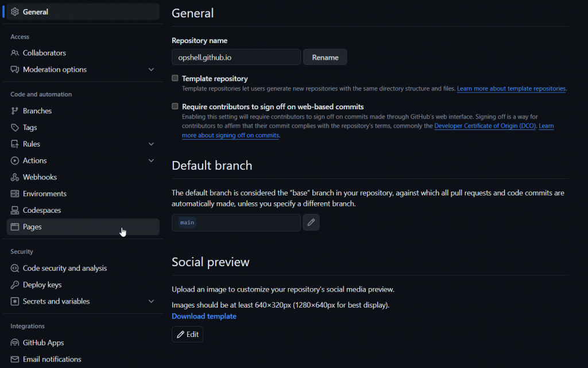Click the Environments server icon
The height and width of the screenshot is (368, 588).
[x=14, y=193]
